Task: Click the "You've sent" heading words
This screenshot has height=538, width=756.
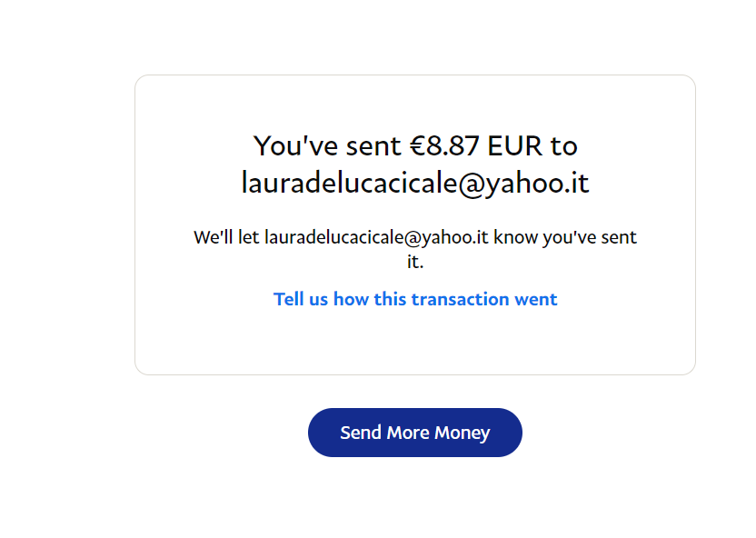Action: [x=327, y=145]
